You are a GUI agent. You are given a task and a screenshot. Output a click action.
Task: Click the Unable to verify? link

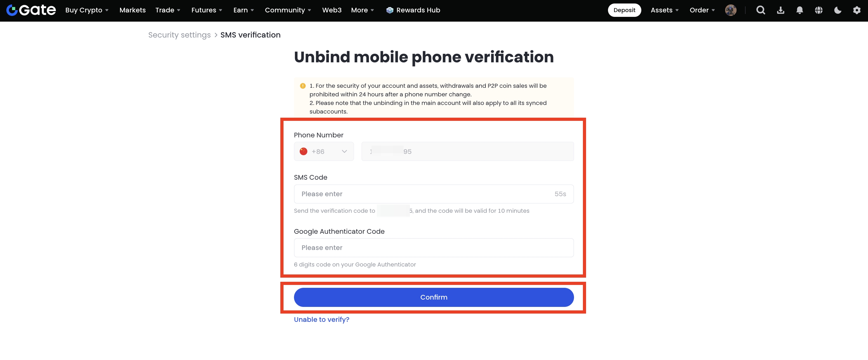322,320
